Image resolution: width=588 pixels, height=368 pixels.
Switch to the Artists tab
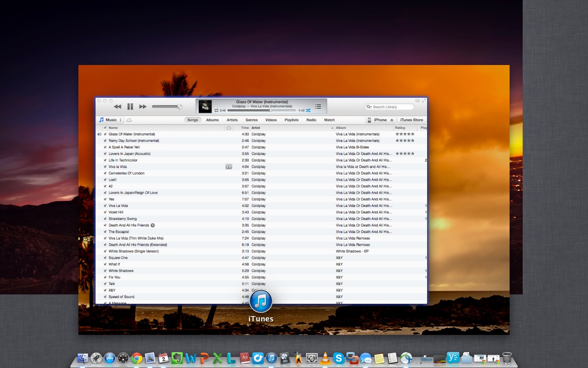click(x=232, y=120)
